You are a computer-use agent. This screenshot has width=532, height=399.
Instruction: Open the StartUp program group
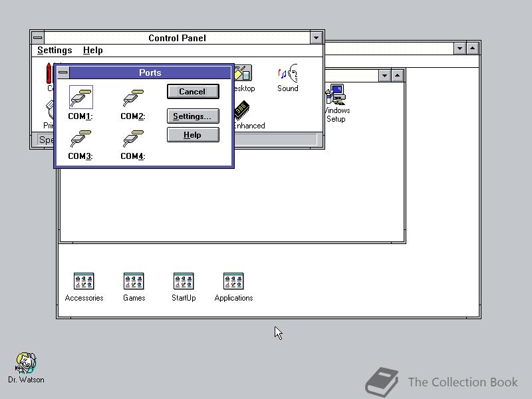[184, 281]
